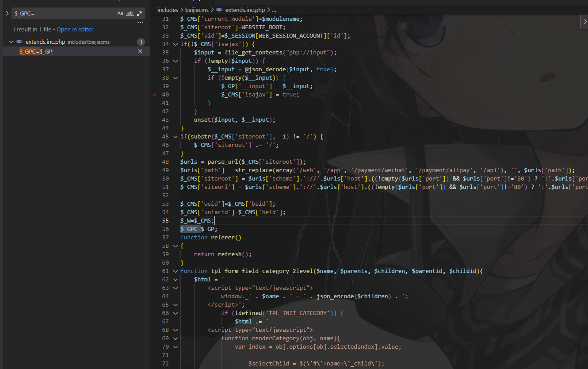
Task: Click PHP icon in breadcrumb bar
Action: click(219, 10)
